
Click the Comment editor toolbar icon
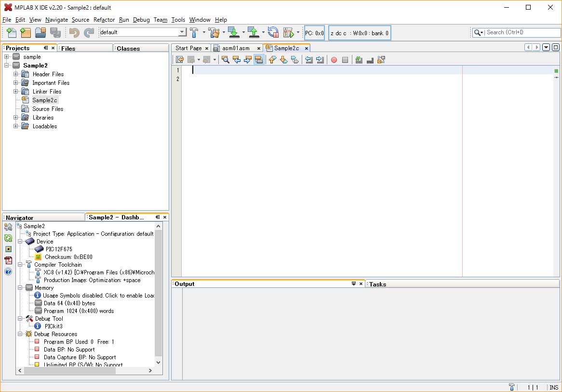click(x=359, y=60)
